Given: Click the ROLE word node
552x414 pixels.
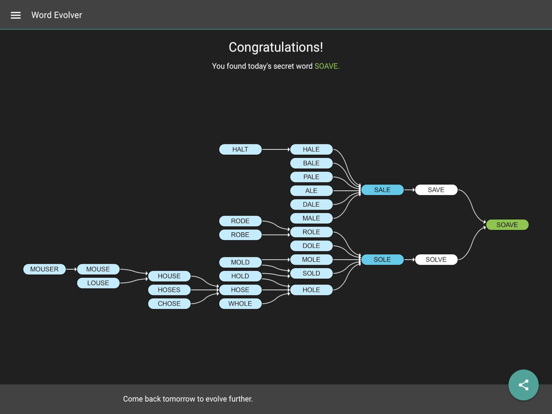Looking at the screenshot, I should click(x=311, y=232).
